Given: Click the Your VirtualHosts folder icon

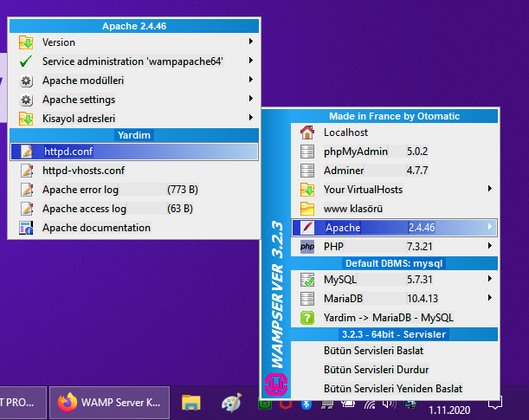Looking at the screenshot, I should click(x=307, y=190).
